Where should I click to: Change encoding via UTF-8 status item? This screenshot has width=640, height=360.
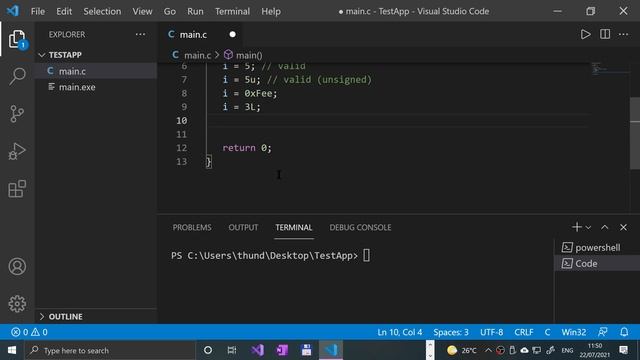tap(491, 332)
